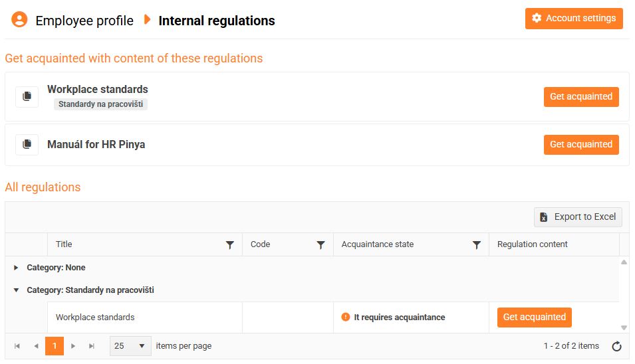Open the Workplace standards document icon
Screen dimensions: 635x364
pyautogui.click(x=27, y=96)
